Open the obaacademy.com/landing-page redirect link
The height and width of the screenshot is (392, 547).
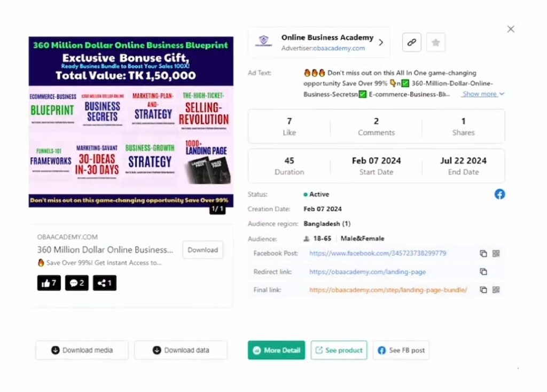368,272
